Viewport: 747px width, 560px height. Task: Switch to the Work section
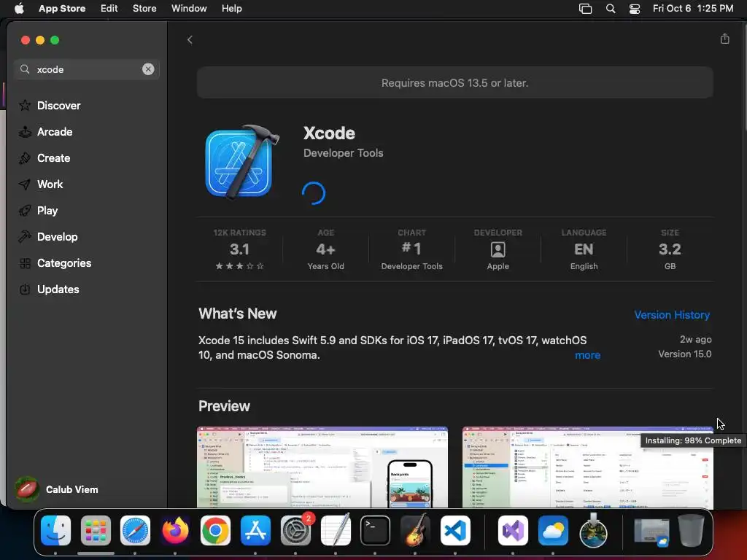50,184
